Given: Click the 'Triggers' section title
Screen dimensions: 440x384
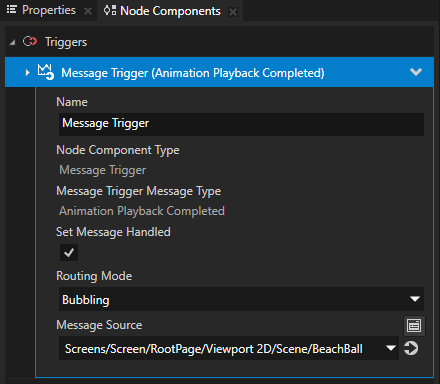Looking at the screenshot, I should point(66,42).
